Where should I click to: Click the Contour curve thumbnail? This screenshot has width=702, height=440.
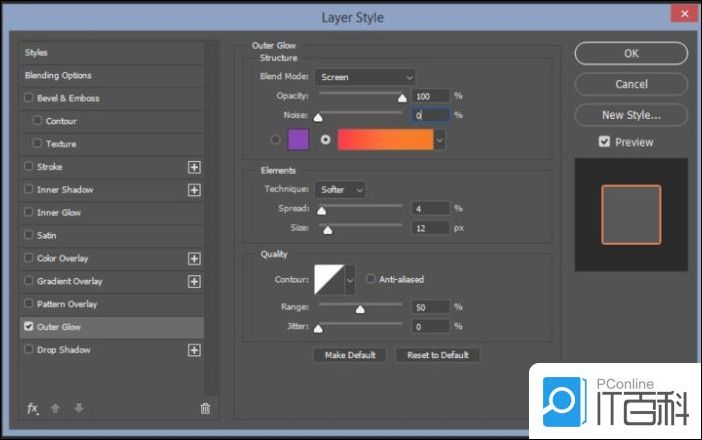(330, 280)
